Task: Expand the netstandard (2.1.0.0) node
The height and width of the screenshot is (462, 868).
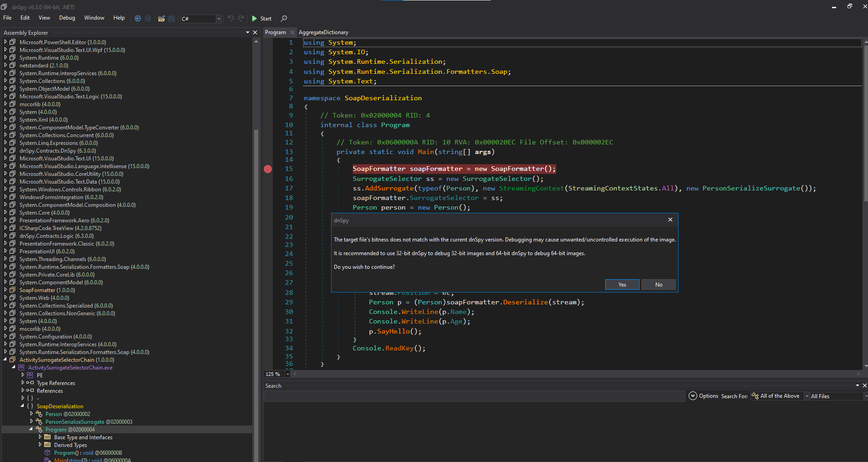Action: pos(5,65)
